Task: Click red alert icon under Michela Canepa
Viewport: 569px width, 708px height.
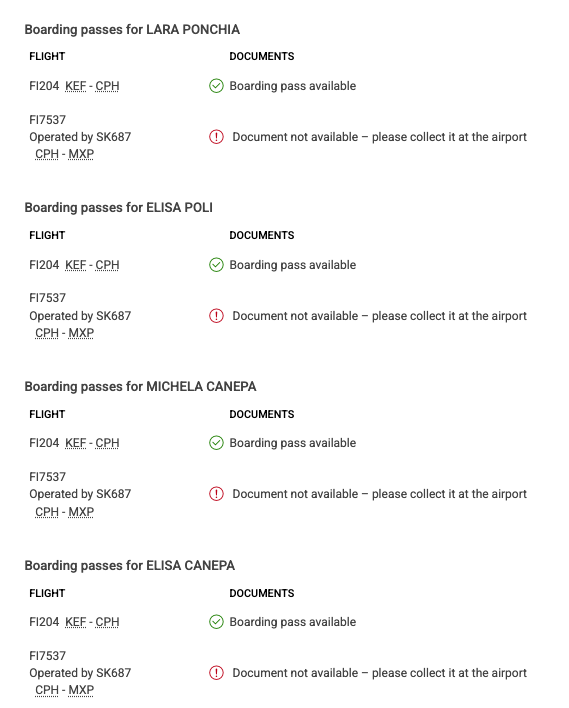Action: click(x=216, y=494)
